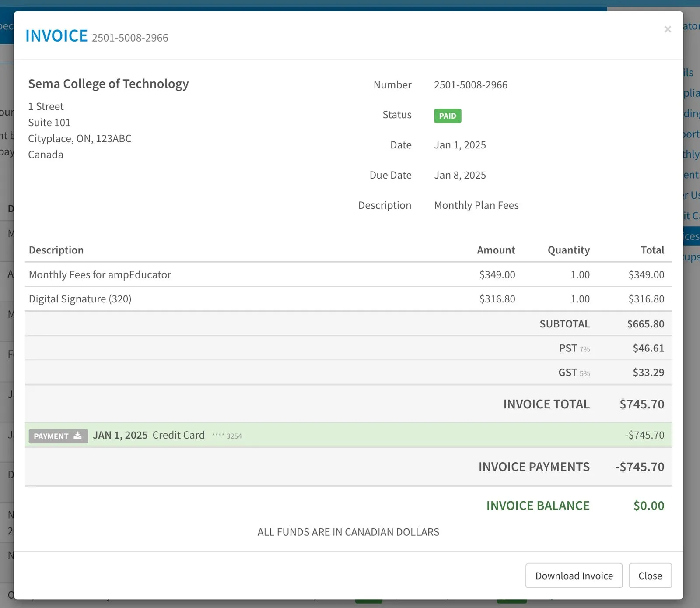The height and width of the screenshot is (608, 700).
Task: Click the Monthly Plan Fees description value
Action: 476,205
